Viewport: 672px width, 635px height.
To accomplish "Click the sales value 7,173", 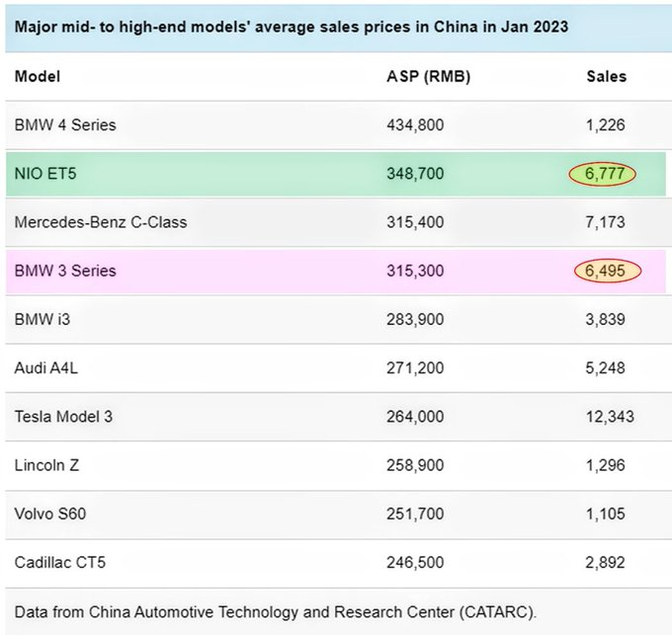I will tap(605, 222).
